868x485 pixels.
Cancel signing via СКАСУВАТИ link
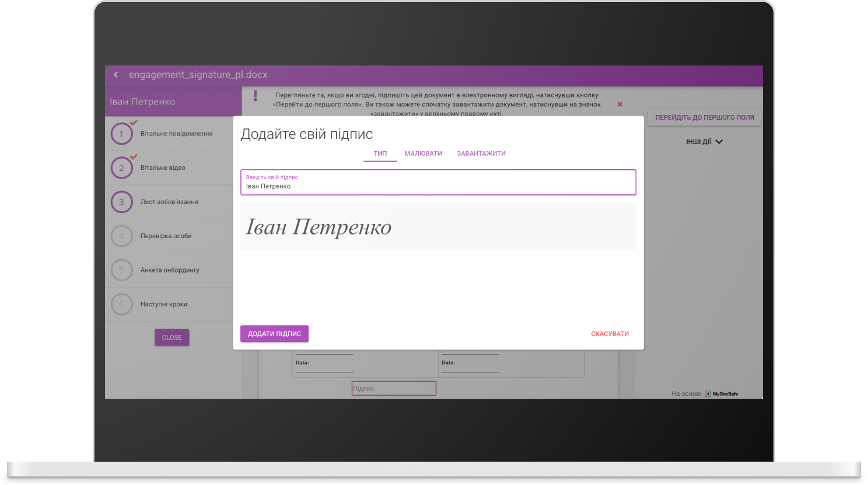(609, 333)
